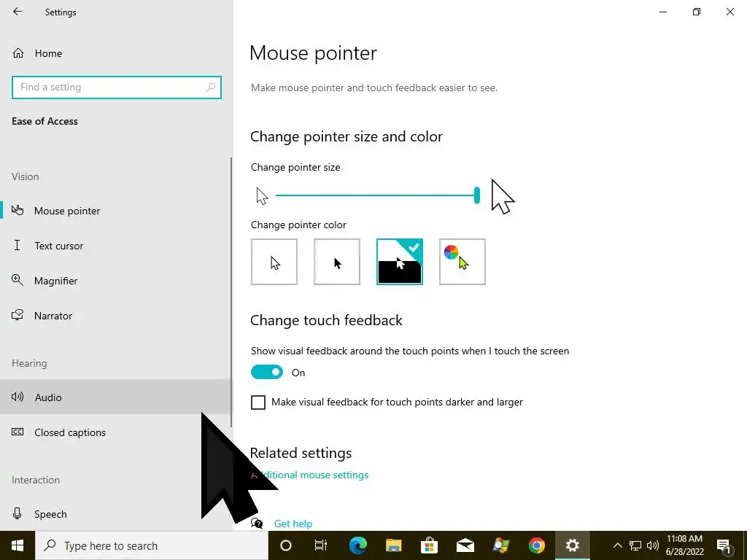
Task: Open Cortana from the taskbar
Action: pyautogui.click(x=285, y=545)
